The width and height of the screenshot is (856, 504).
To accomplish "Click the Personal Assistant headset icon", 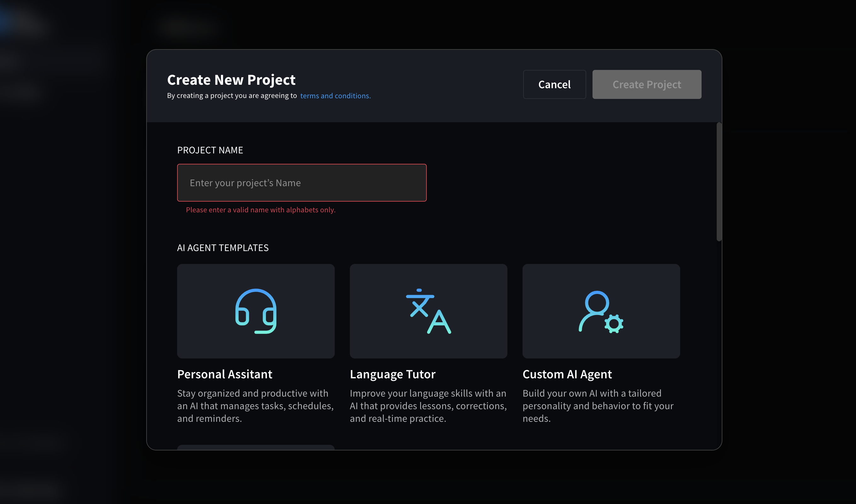I will coord(256,311).
